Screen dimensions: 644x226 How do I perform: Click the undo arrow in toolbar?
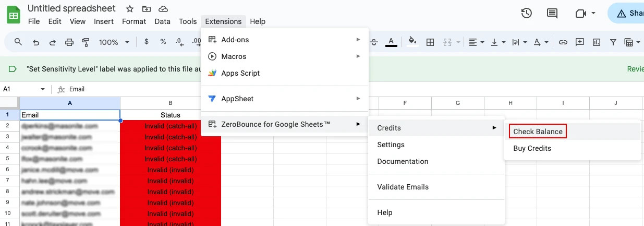pos(35,42)
